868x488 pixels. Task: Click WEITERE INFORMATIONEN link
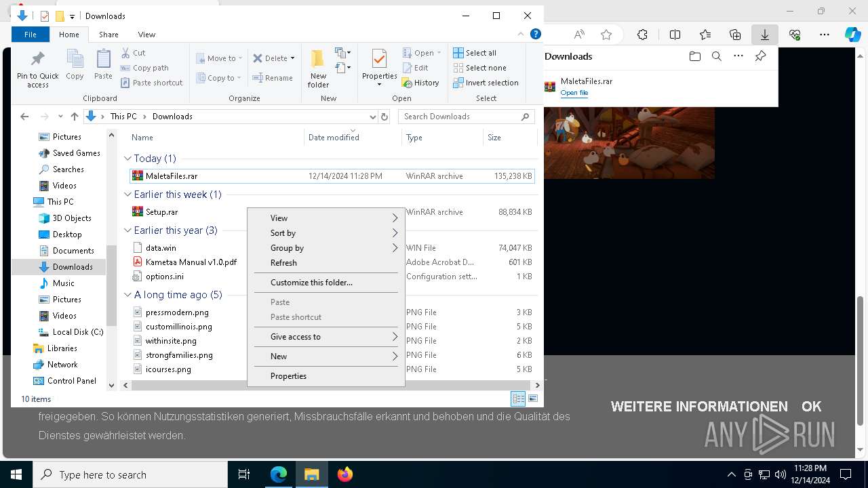(699, 407)
